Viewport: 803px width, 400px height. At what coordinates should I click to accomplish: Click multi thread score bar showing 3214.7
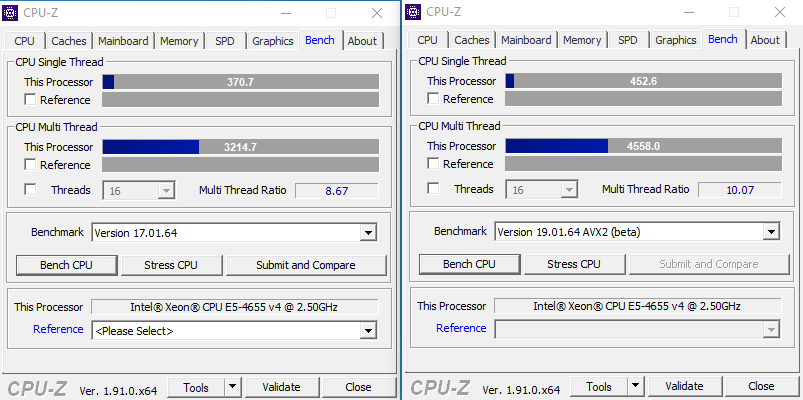(241, 147)
